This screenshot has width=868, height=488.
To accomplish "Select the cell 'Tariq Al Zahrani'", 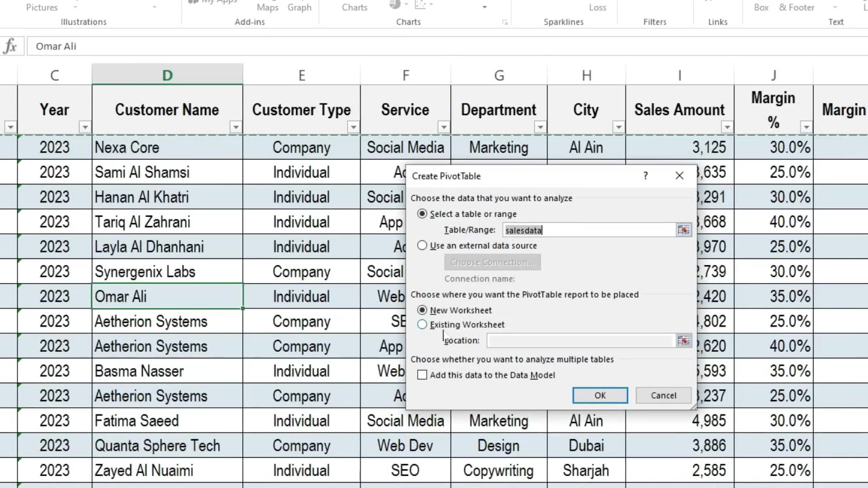I will click(167, 222).
